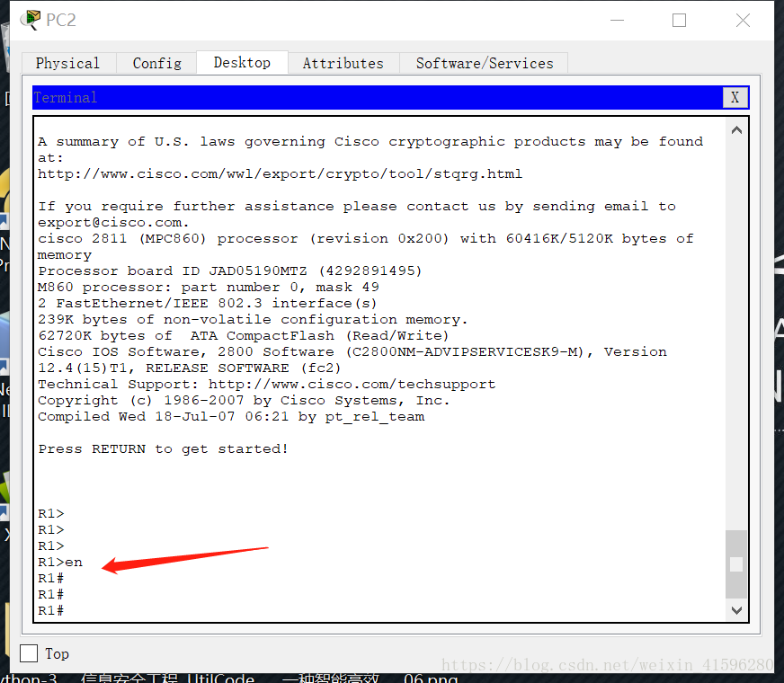Click the 'R1>en' command line
This screenshot has height=683, width=784.
coord(60,562)
